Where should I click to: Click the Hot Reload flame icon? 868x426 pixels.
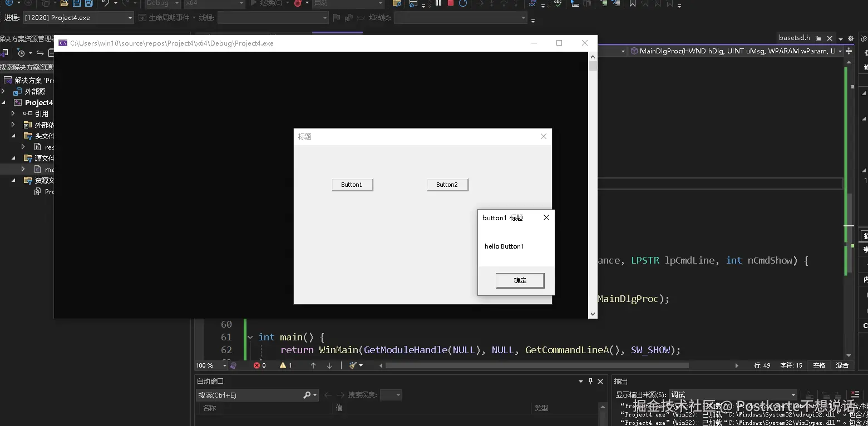(298, 3)
